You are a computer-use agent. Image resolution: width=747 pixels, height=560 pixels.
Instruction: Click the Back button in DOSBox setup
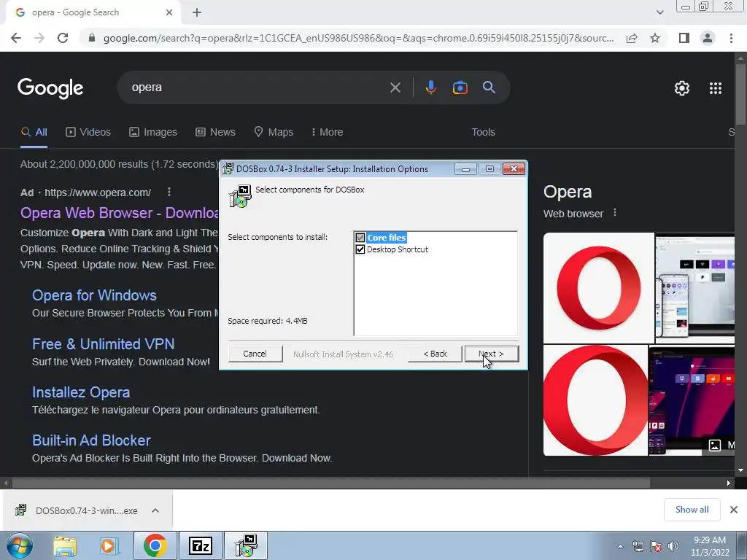tap(435, 354)
